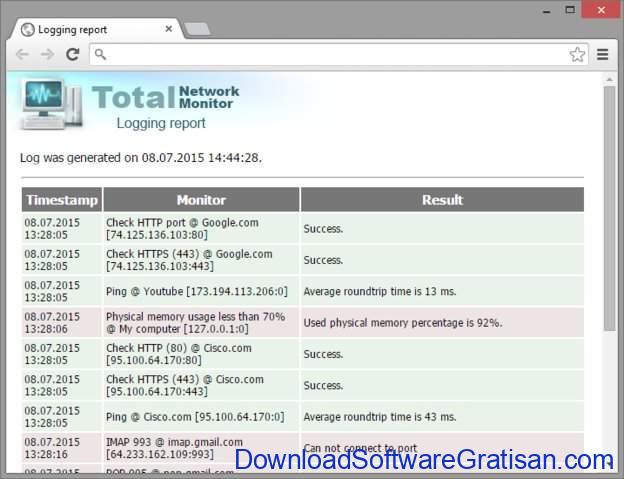Reload the Logging report page
Screen dimensions: 624x479
(x=72, y=54)
